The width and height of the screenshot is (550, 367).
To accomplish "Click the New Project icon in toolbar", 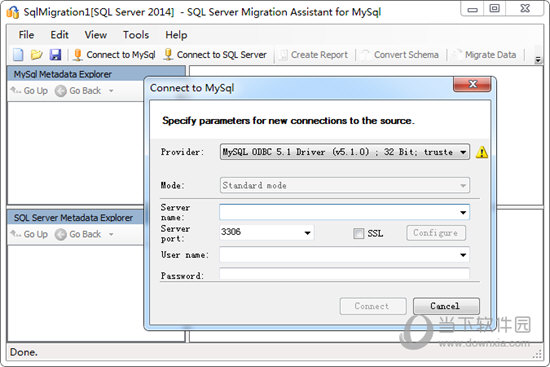I will 18,55.
